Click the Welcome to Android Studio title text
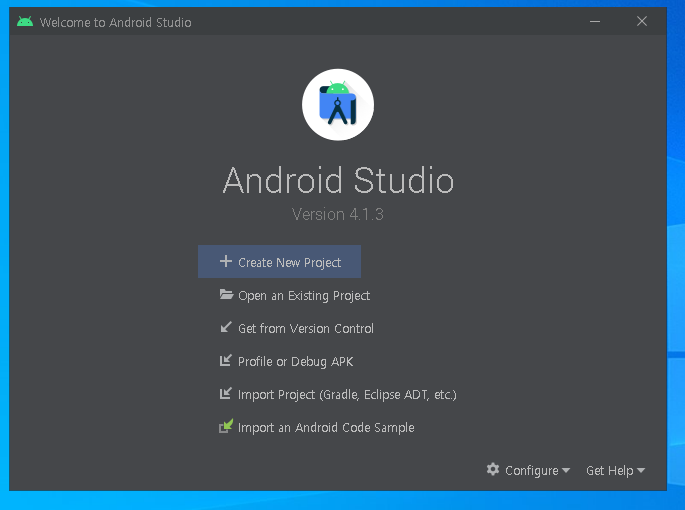Screen dimensions: 685x510 [x=115, y=22]
